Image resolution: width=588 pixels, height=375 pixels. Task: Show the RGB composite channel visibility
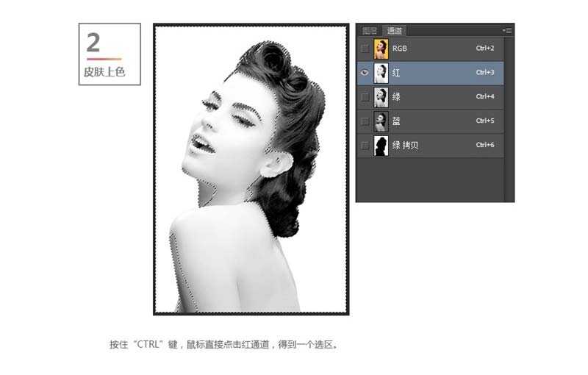[x=365, y=49]
